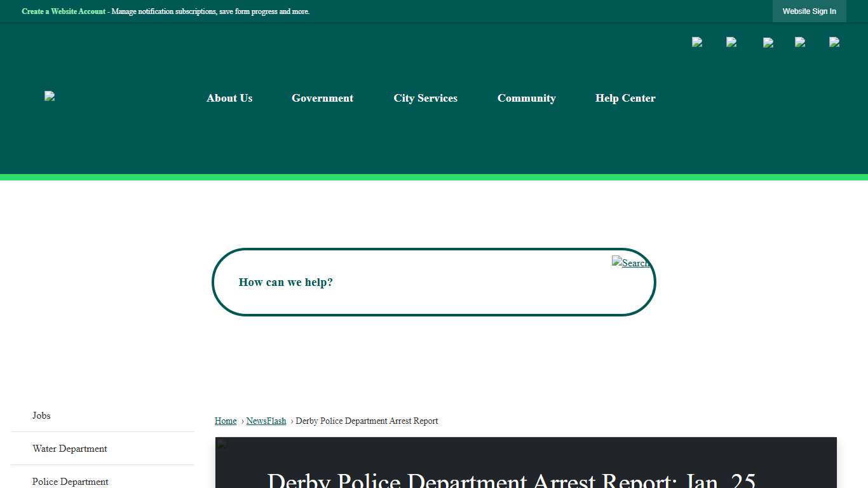The image size is (868, 488).
Task: Select Community from the navigation bar
Action: [526, 98]
